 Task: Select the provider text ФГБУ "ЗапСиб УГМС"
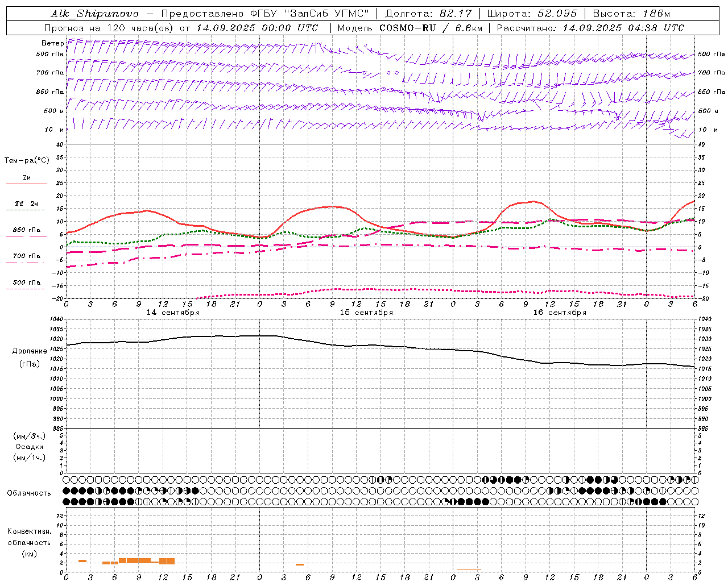click(x=310, y=14)
